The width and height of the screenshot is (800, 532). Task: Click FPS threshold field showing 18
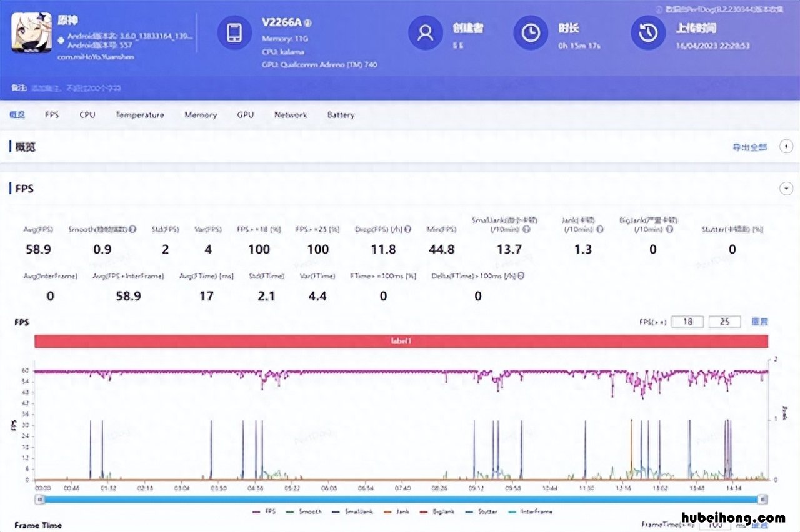coord(688,322)
